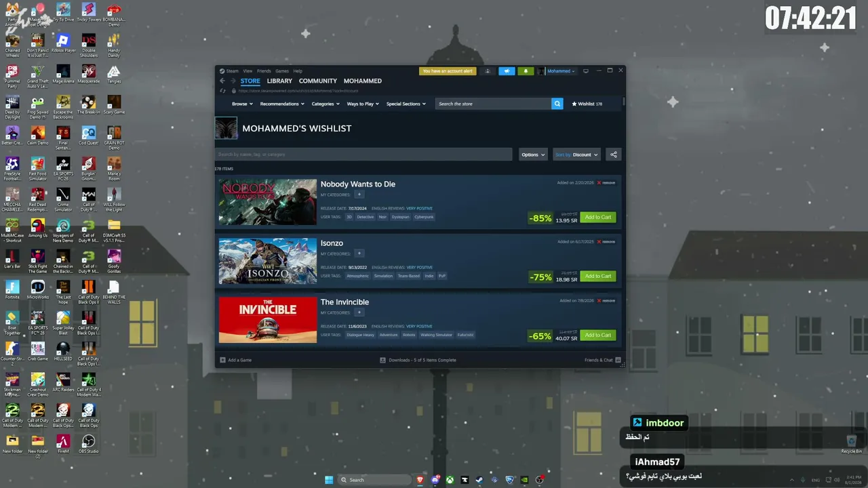Open the Games menu in Steam

click(282, 71)
